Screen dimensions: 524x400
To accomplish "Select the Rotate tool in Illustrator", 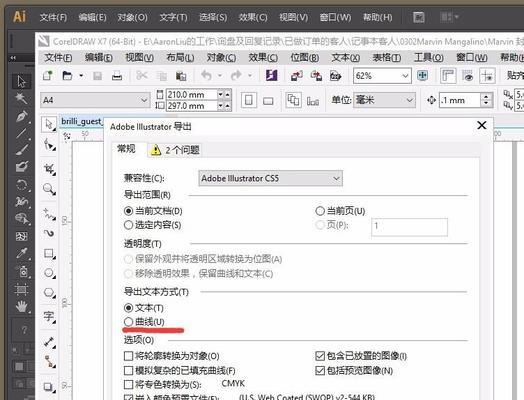I will (x=21, y=184).
